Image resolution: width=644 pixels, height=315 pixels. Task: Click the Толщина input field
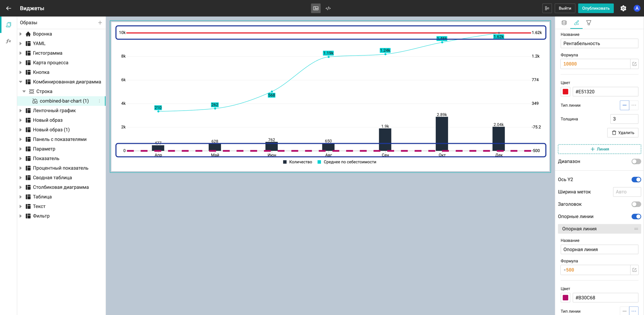coord(624,119)
